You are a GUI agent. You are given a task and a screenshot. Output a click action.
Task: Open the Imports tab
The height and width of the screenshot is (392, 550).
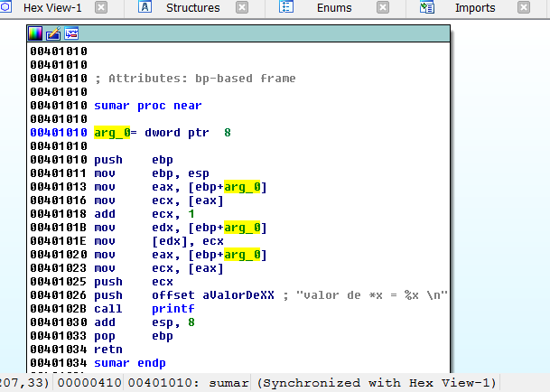475,8
